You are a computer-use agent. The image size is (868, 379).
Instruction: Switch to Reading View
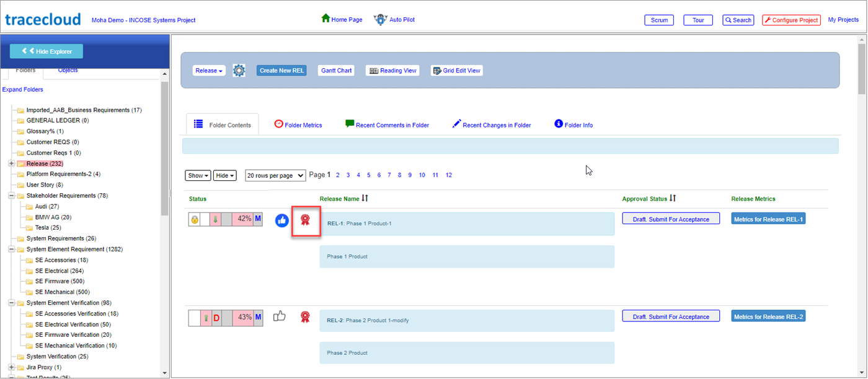tap(392, 71)
